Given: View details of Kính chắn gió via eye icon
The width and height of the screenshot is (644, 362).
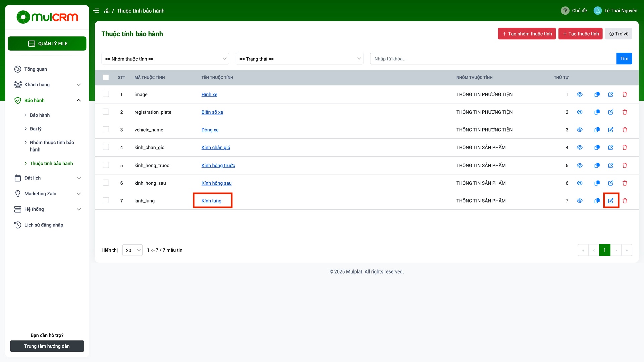Looking at the screenshot, I should pos(580,148).
